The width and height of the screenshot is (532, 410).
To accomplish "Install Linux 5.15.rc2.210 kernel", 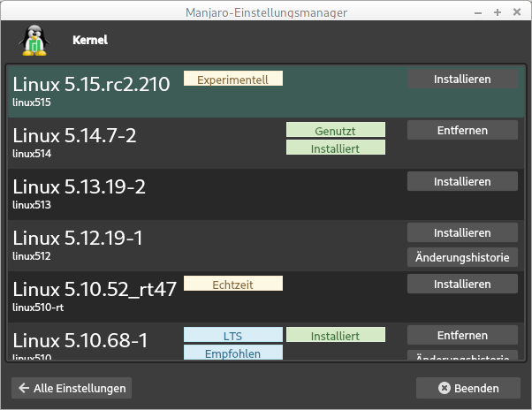I will pos(462,79).
